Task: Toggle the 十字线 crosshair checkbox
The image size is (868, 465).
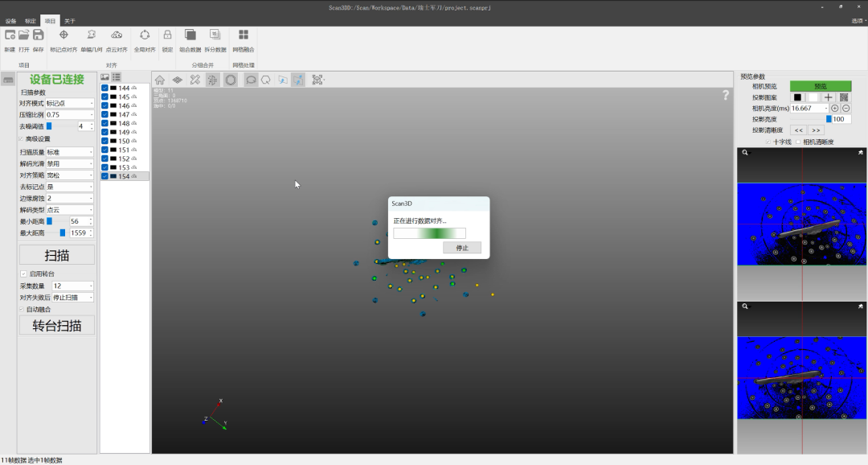Action: pyautogui.click(x=768, y=142)
